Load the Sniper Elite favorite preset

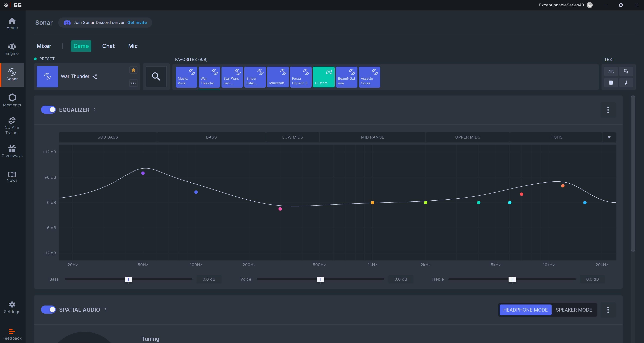click(x=255, y=77)
